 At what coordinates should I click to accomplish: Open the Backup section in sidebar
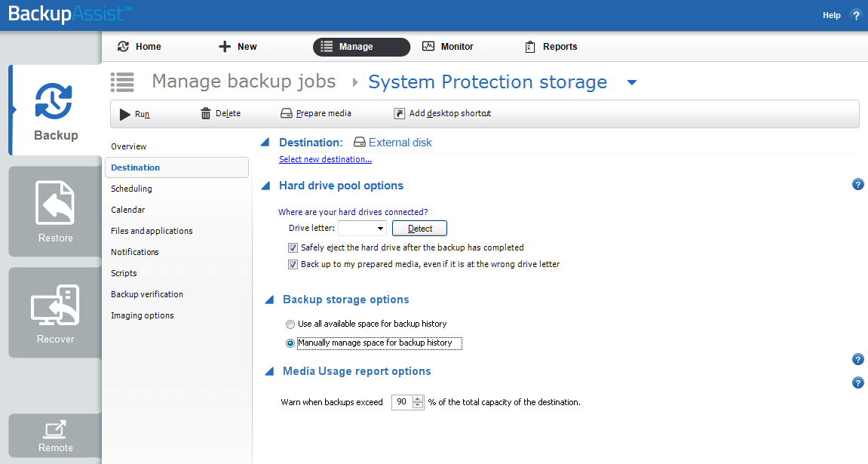(55, 110)
